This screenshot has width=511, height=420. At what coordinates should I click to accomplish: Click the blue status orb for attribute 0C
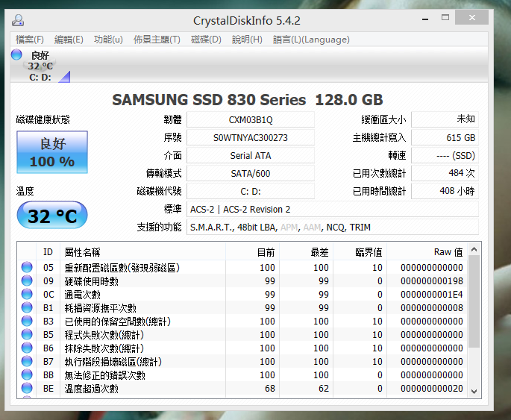(27, 294)
